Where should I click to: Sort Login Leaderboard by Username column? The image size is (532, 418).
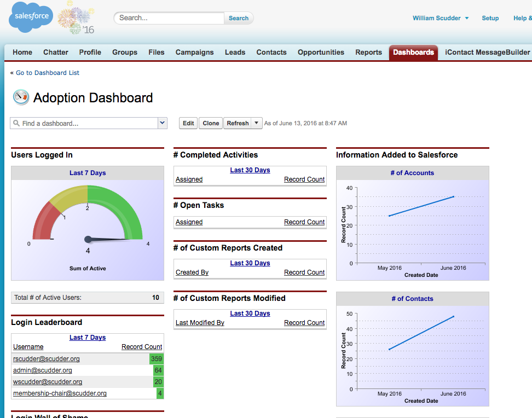(28, 347)
